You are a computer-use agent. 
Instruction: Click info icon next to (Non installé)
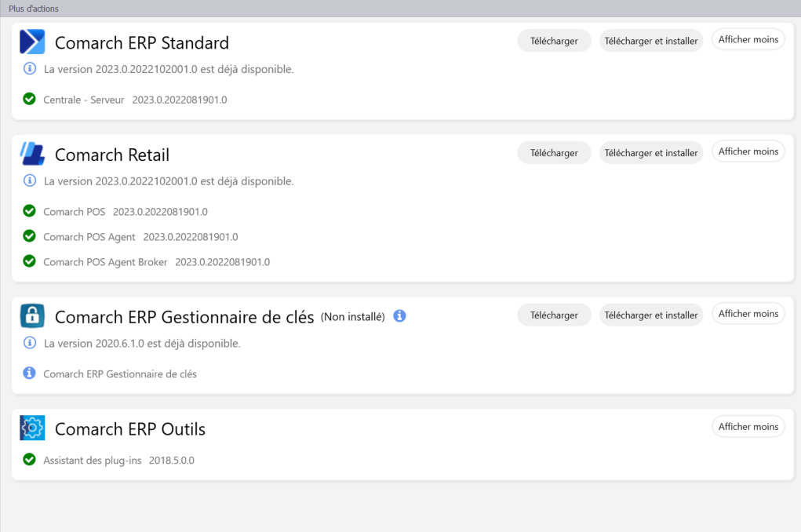tap(399, 316)
